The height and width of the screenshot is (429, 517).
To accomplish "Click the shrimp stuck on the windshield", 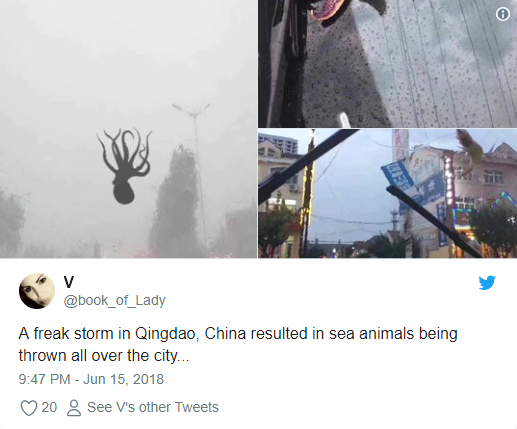I will [470, 152].
